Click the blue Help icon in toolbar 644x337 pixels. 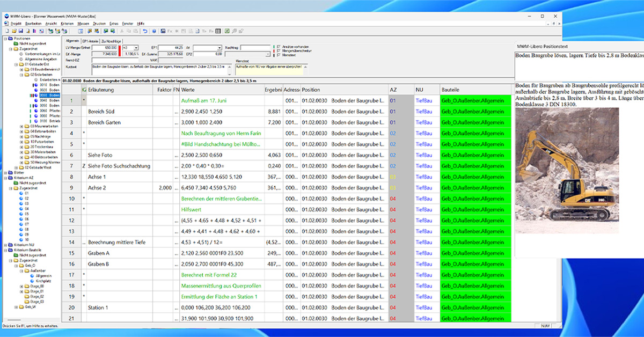click(x=154, y=31)
